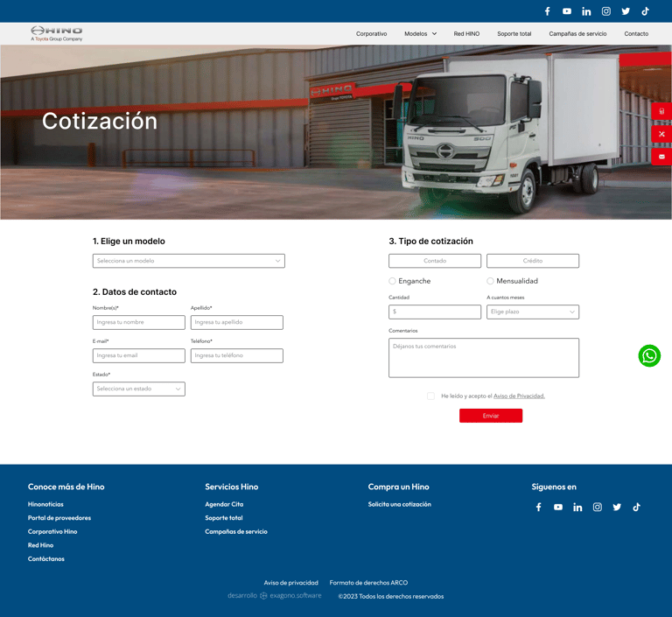Open Solicita una cotización footer link
Viewport: 672px width, 617px height.
tap(399, 505)
